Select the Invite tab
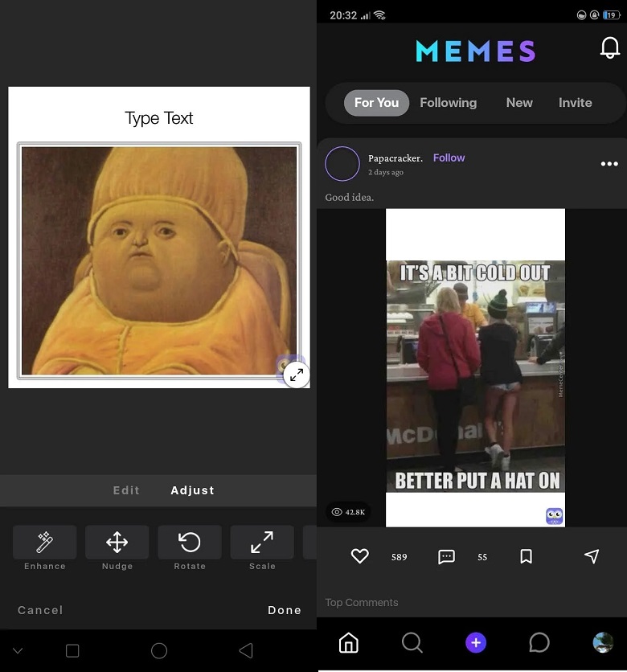The height and width of the screenshot is (672, 627). point(575,103)
